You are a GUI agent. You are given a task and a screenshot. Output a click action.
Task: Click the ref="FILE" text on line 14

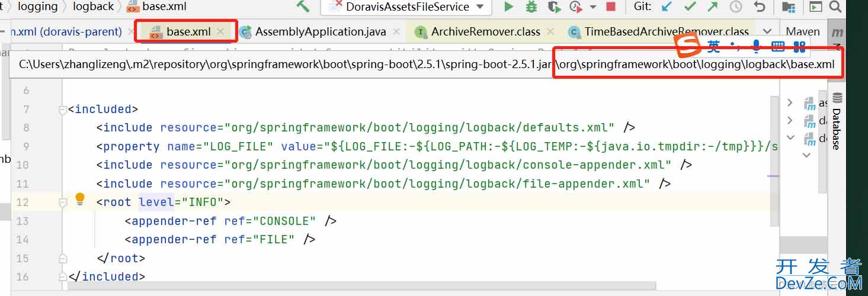pos(260,240)
